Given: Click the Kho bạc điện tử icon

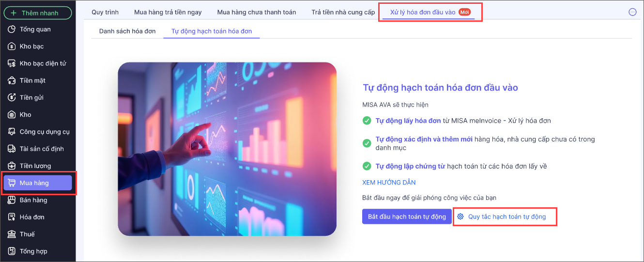Looking at the screenshot, I should (x=12, y=63).
